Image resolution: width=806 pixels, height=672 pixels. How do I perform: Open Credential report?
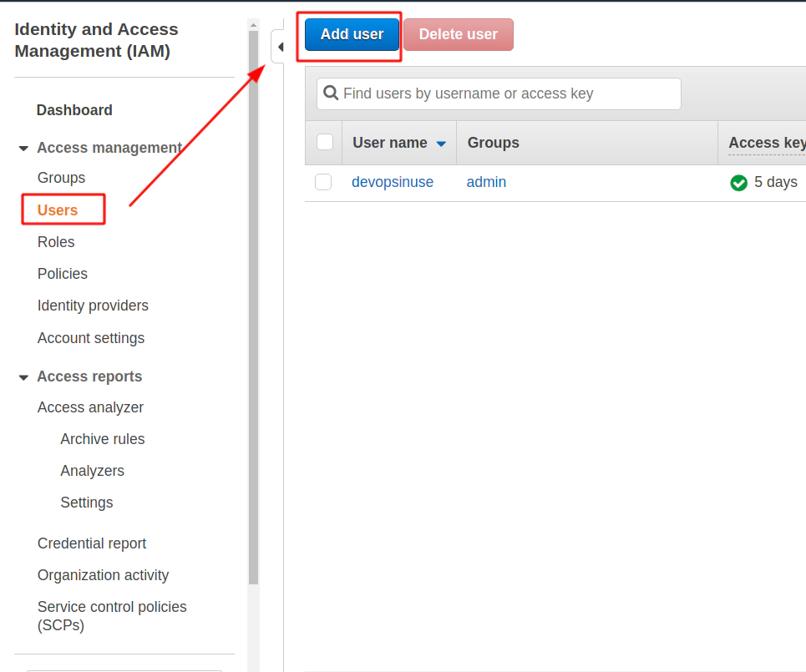click(x=92, y=543)
